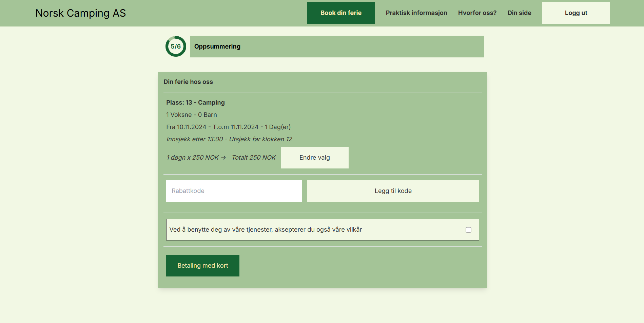Click Endre valg to change booking
The width and height of the screenshot is (644, 323).
click(314, 158)
